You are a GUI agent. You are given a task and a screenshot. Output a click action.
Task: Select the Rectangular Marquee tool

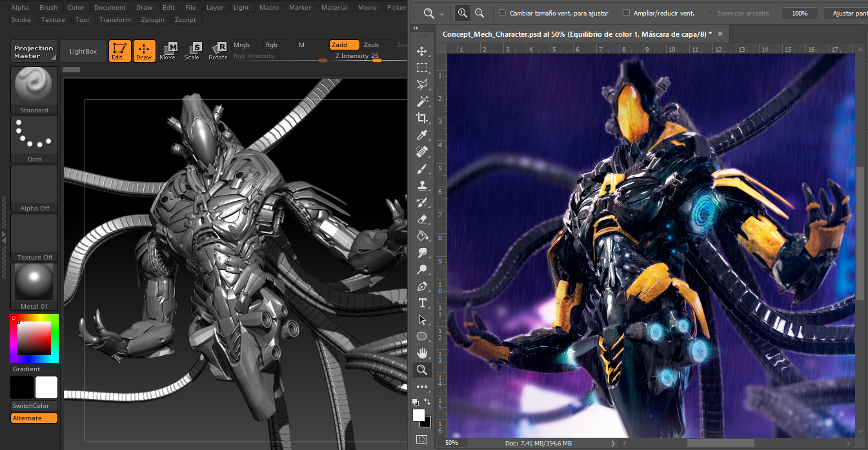422,68
